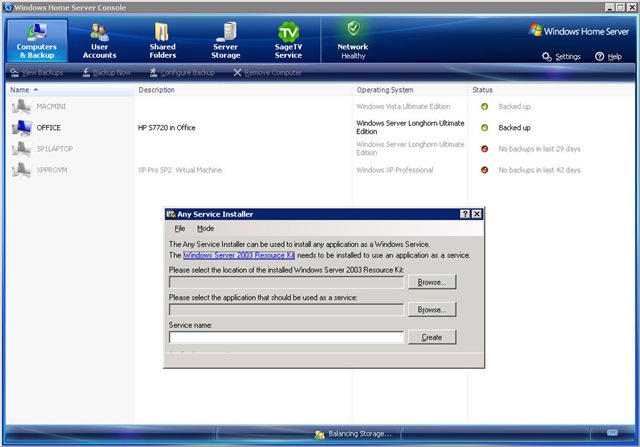The height and width of the screenshot is (447, 640).
Task: Click Backup Now in the toolbar
Action: point(107,73)
